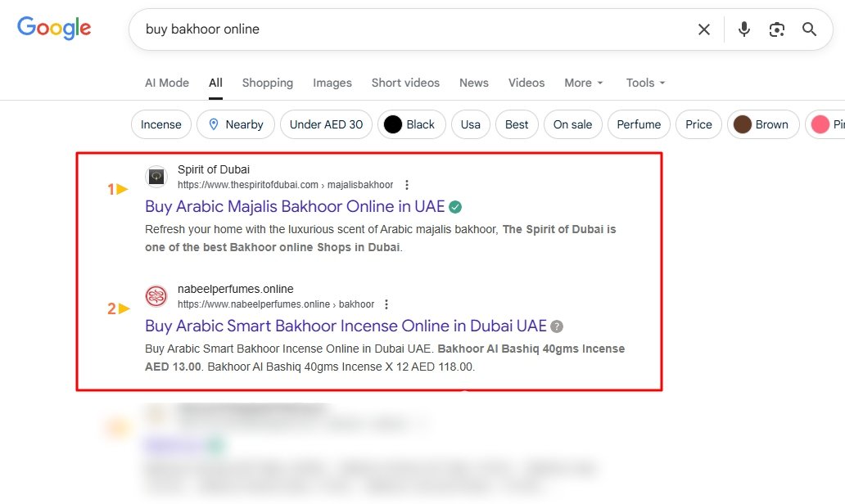Select the Black color filter chip

pos(410,124)
